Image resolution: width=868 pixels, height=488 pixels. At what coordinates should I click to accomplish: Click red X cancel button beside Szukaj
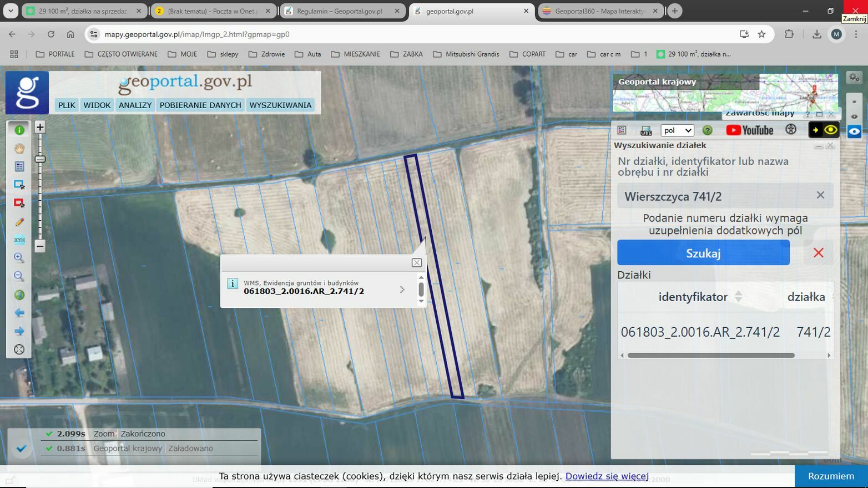818,253
